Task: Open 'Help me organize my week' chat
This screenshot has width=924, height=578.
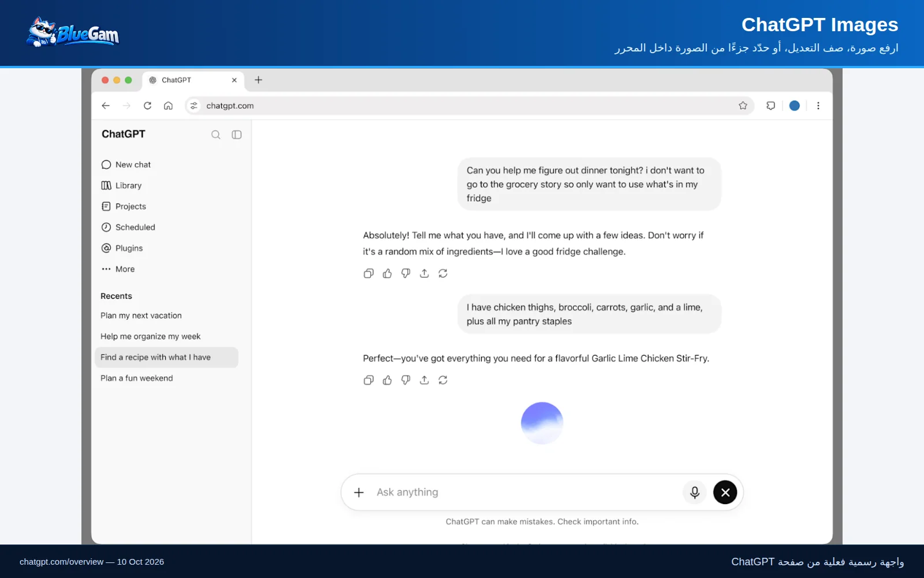Action: (x=150, y=336)
